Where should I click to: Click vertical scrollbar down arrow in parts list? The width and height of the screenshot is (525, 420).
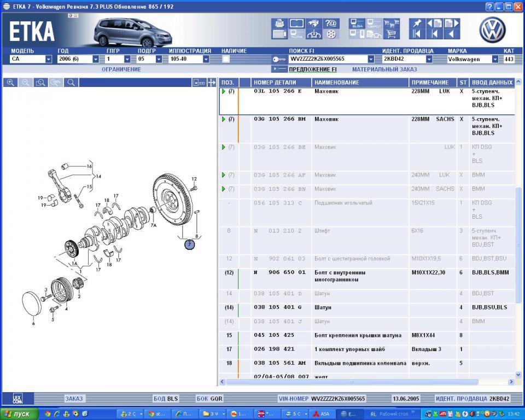(518, 375)
